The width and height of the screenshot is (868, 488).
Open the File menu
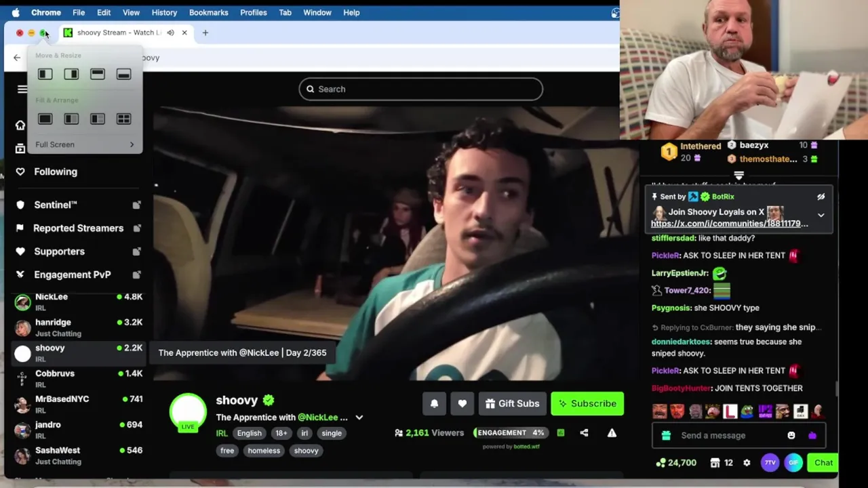(x=79, y=12)
